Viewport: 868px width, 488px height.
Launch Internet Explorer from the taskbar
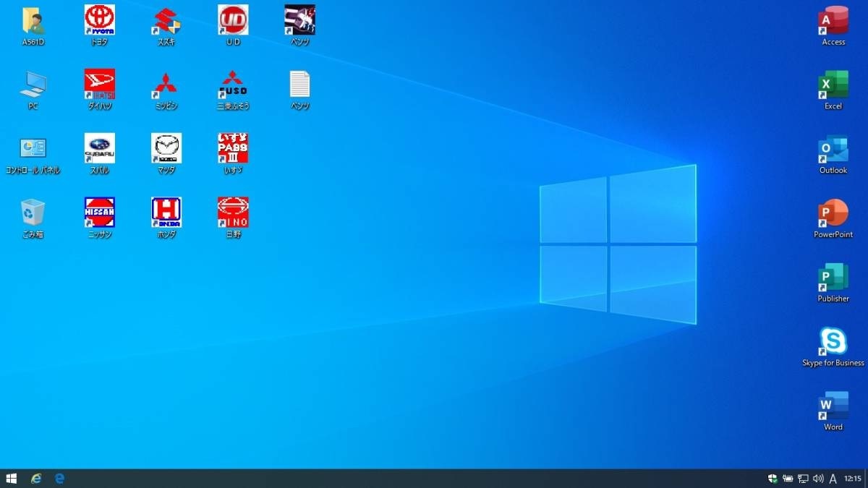tap(36, 478)
